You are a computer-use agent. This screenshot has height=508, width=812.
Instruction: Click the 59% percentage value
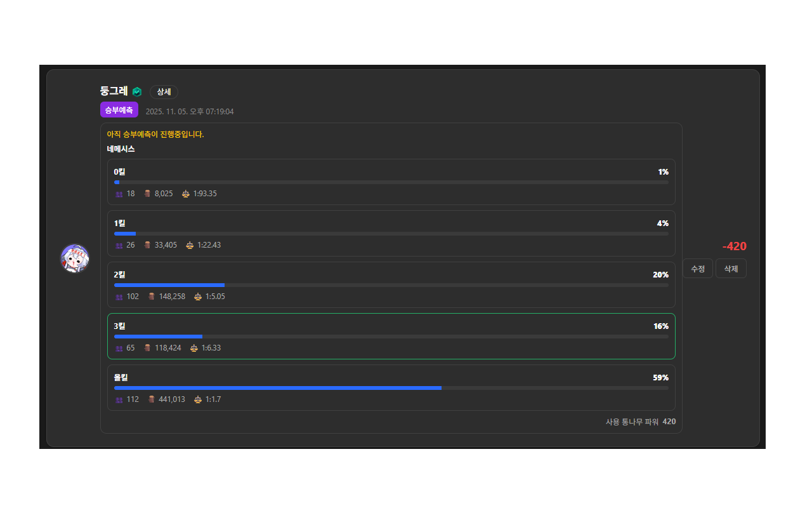pyautogui.click(x=660, y=377)
